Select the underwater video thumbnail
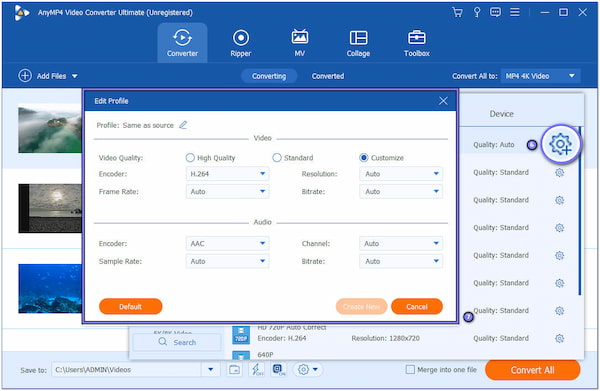The width and height of the screenshot is (600, 391). [50, 288]
